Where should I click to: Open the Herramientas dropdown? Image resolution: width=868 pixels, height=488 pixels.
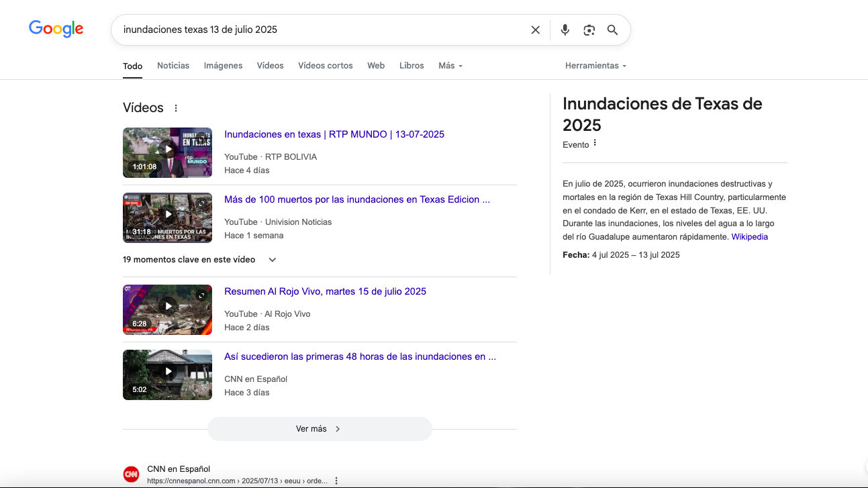pos(595,66)
